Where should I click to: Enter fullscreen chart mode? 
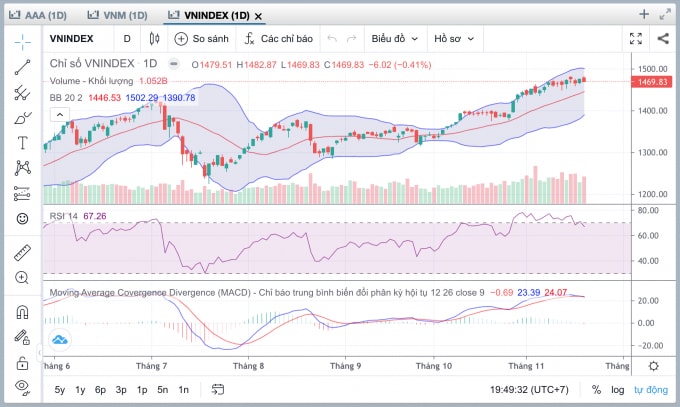pos(636,39)
